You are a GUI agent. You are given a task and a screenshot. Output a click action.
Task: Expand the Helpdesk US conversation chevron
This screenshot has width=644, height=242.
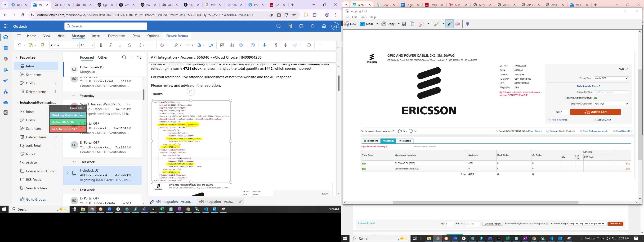(68, 173)
